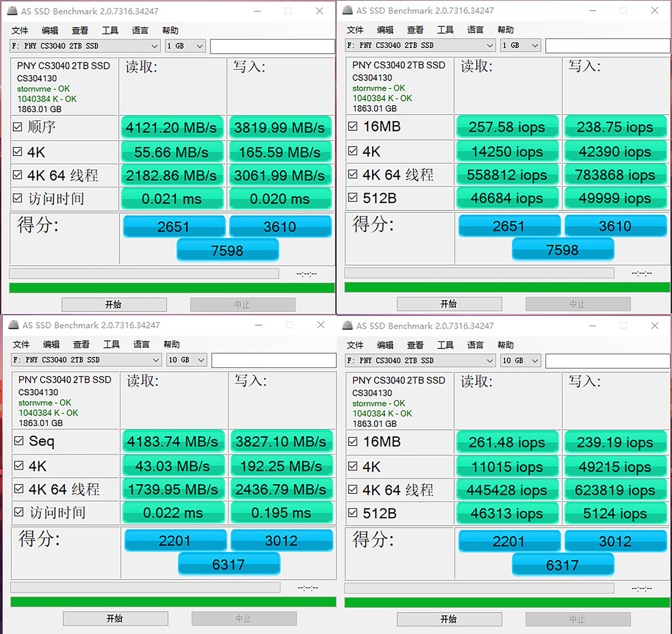Click the 0.195 ms write access time

click(281, 512)
